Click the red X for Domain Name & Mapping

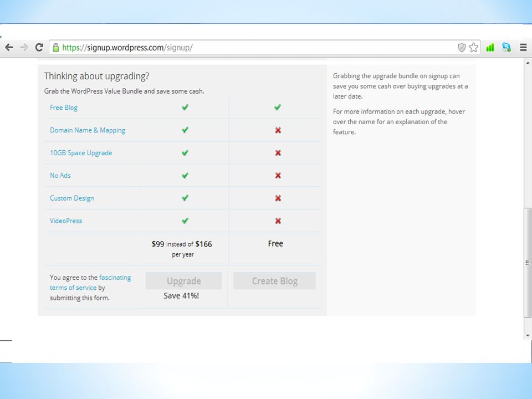(278, 130)
